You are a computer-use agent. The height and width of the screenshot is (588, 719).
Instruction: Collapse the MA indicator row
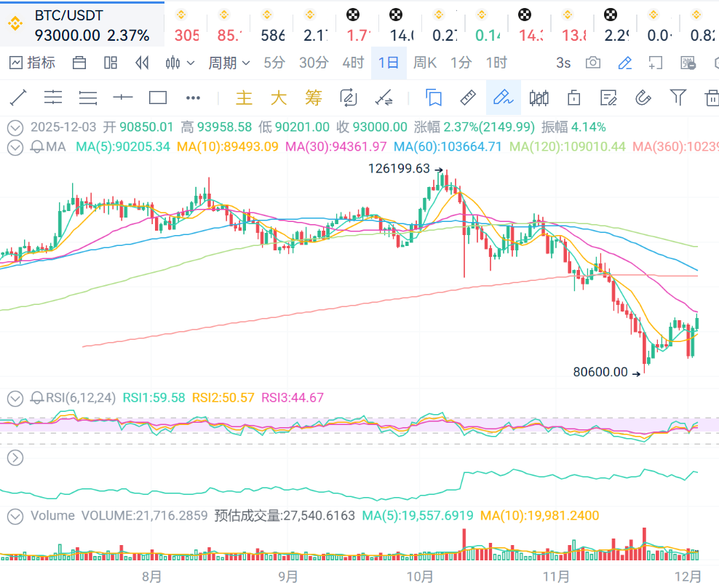point(15,147)
